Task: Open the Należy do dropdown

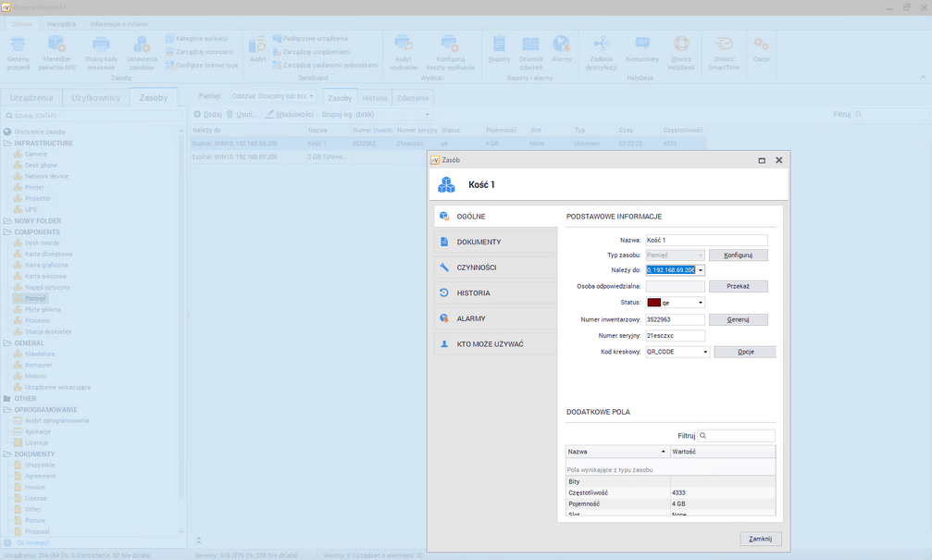Action: 701,270
